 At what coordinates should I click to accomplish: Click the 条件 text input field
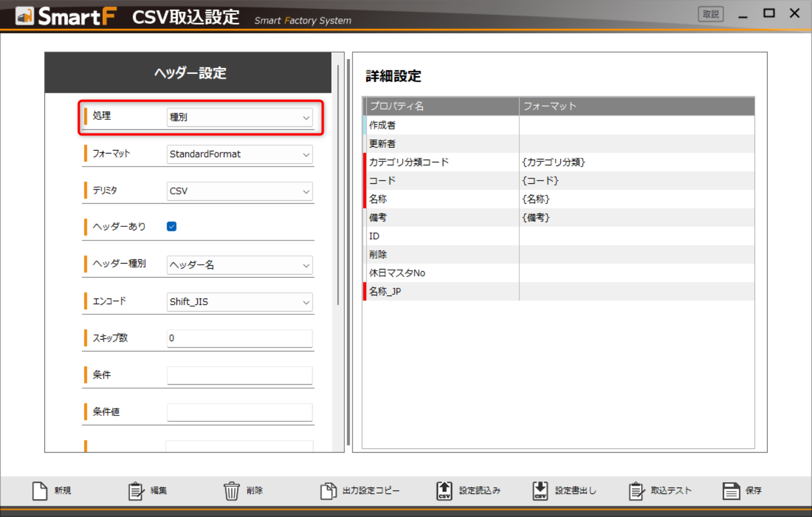tap(239, 375)
